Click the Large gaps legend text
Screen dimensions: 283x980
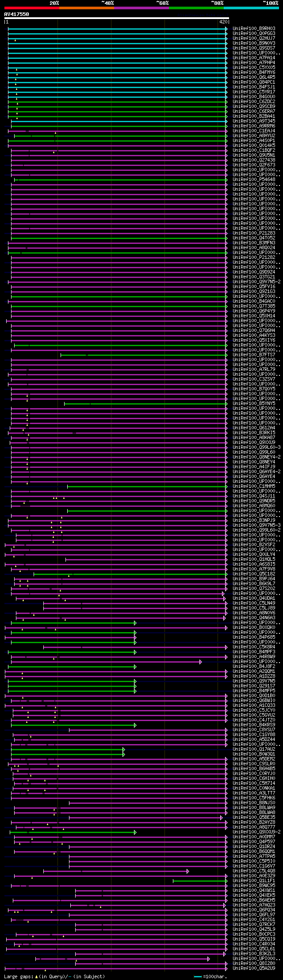54,976
